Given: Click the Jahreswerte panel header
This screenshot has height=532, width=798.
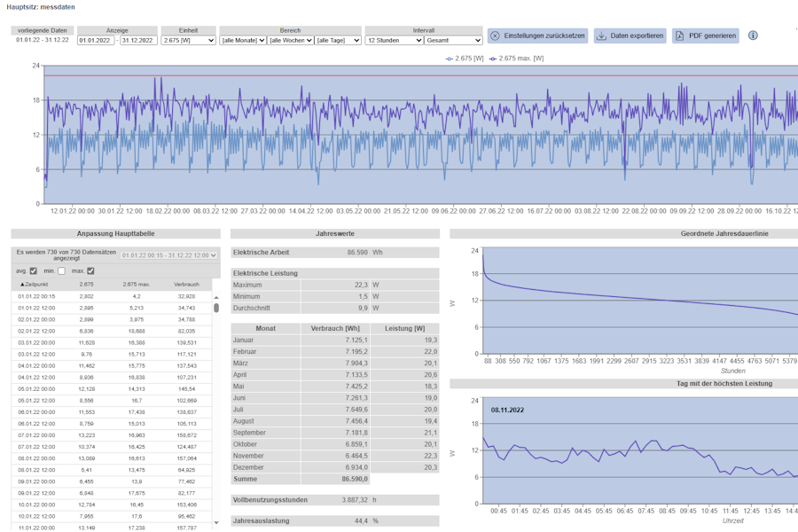Looking at the screenshot, I should [335, 234].
